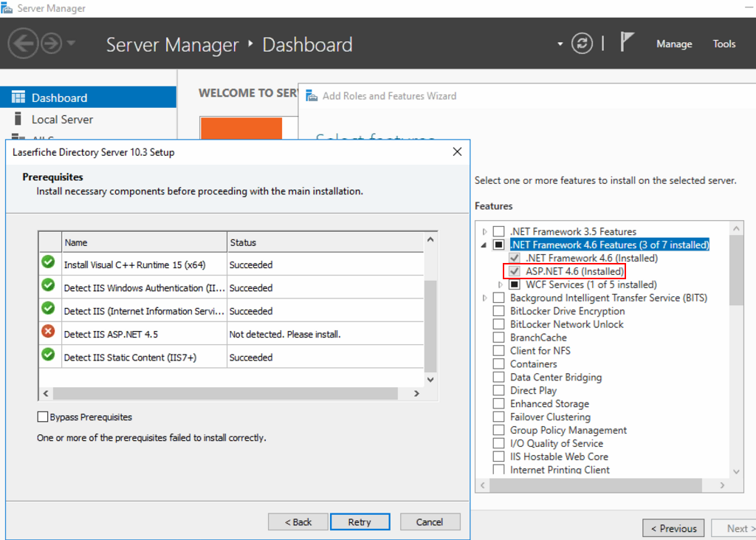Select 'Detect IIS ASP.NET 4.5' row text
Screen dimensions: 756x540
click(111, 334)
